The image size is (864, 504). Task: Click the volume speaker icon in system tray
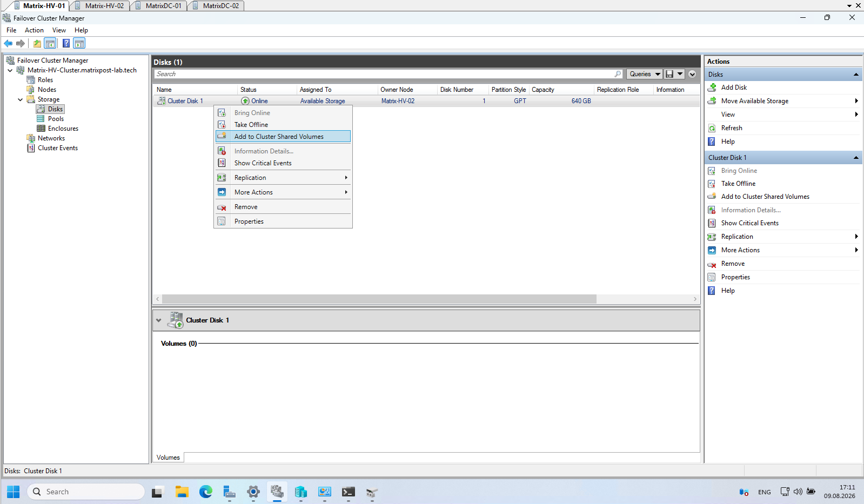(798, 492)
